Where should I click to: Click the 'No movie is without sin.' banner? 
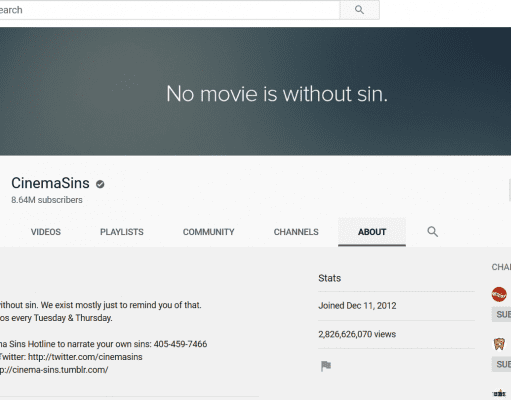[255, 91]
